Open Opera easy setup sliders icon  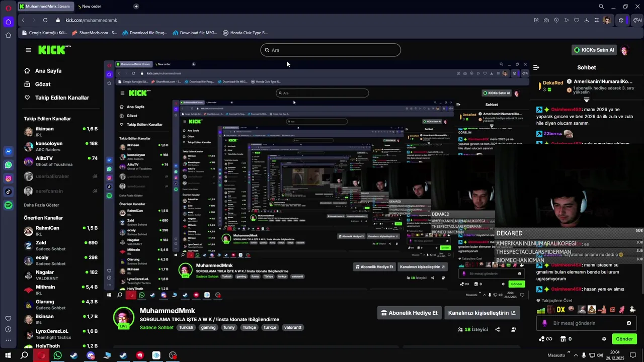click(597, 20)
